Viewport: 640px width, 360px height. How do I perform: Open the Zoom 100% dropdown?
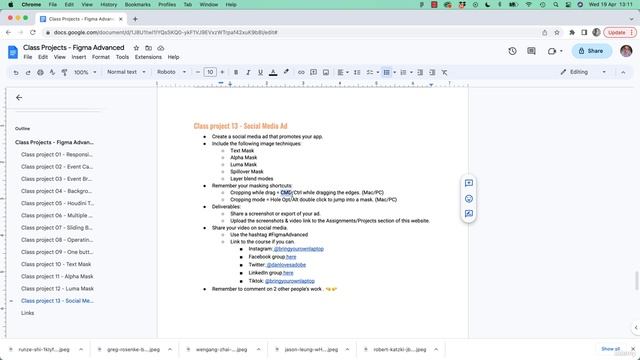[x=85, y=72]
